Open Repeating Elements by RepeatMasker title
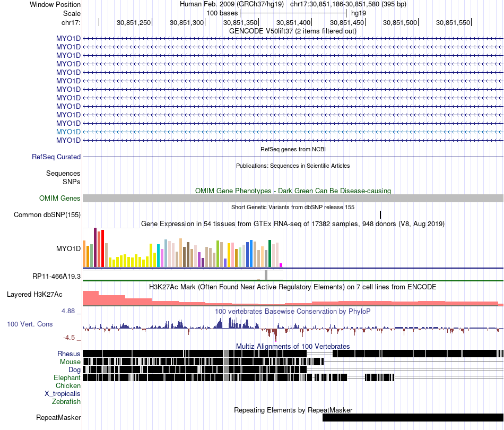 (x=293, y=410)
